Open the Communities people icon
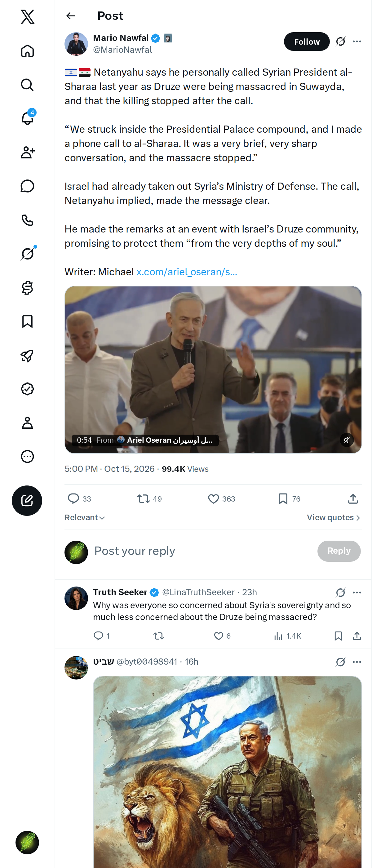The image size is (372, 868). pyautogui.click(x=27, y=152)
